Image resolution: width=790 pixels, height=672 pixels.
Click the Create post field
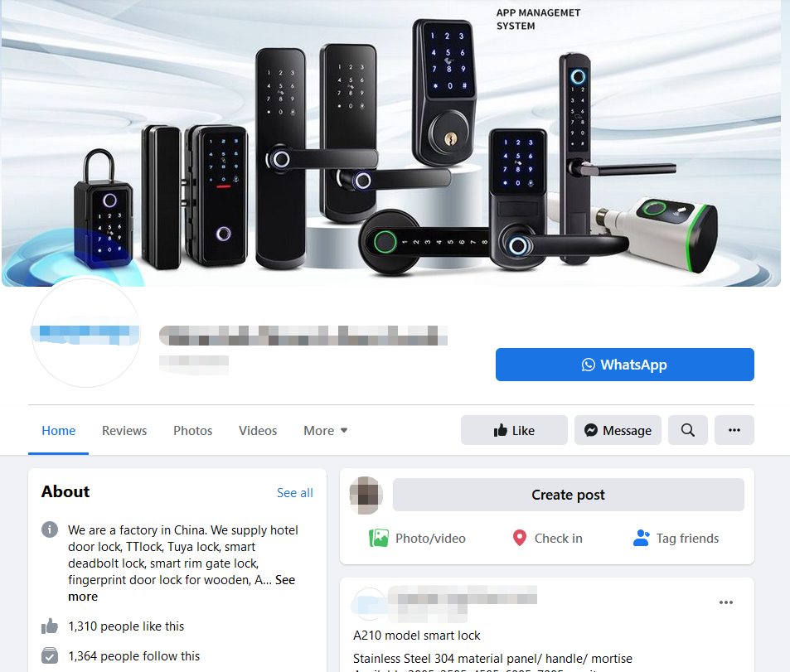569,495
